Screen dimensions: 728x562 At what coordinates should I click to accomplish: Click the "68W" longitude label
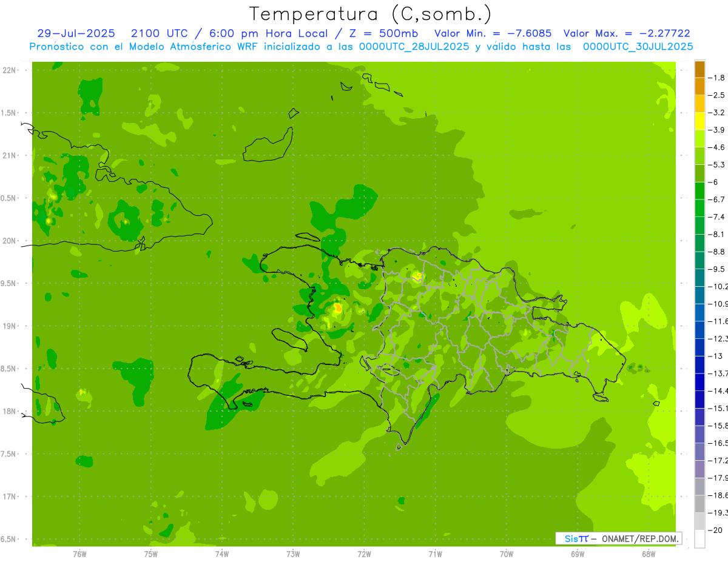[649, 554]
